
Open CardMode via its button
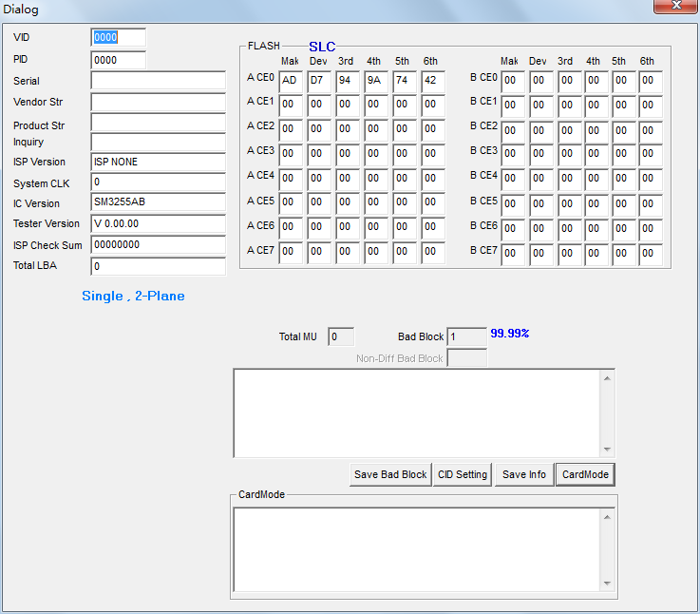tap(585, 474)
